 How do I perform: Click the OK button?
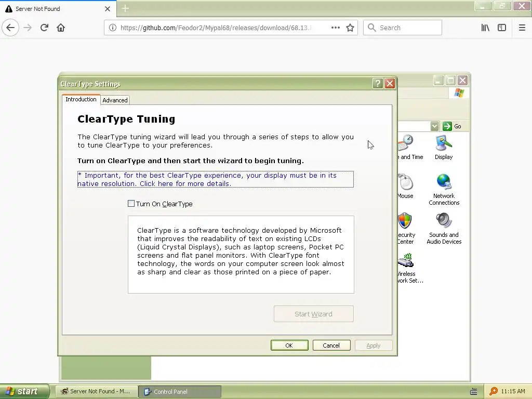click(x=289, y=345)
